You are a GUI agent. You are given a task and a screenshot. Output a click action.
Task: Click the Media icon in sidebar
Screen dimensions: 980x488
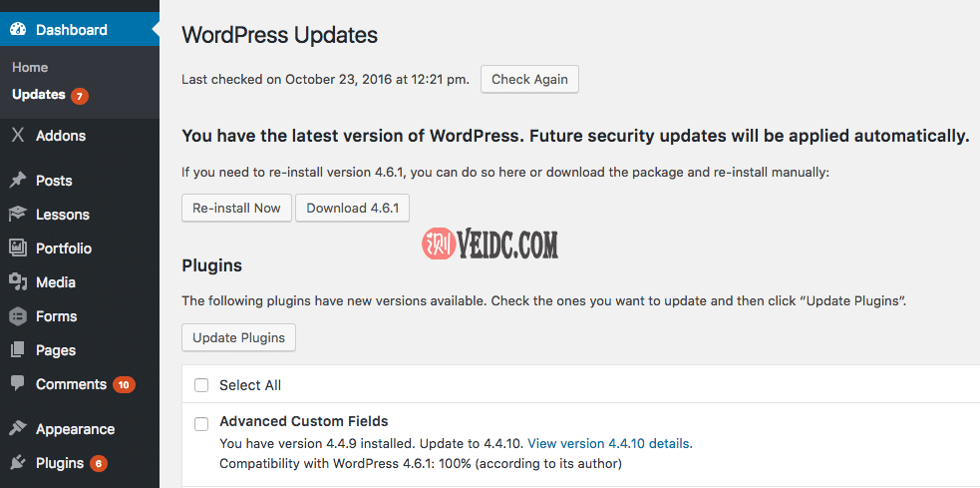pyautogui.click(x=18, y=282)
